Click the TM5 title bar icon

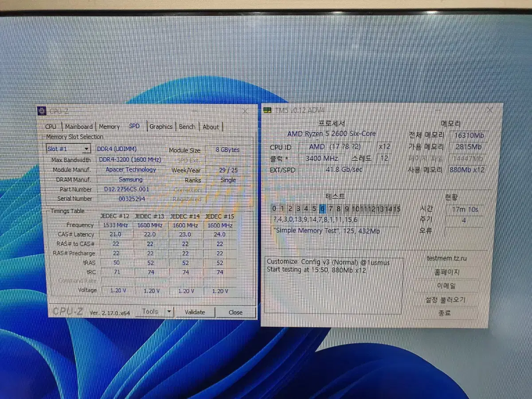click(268, 110)
